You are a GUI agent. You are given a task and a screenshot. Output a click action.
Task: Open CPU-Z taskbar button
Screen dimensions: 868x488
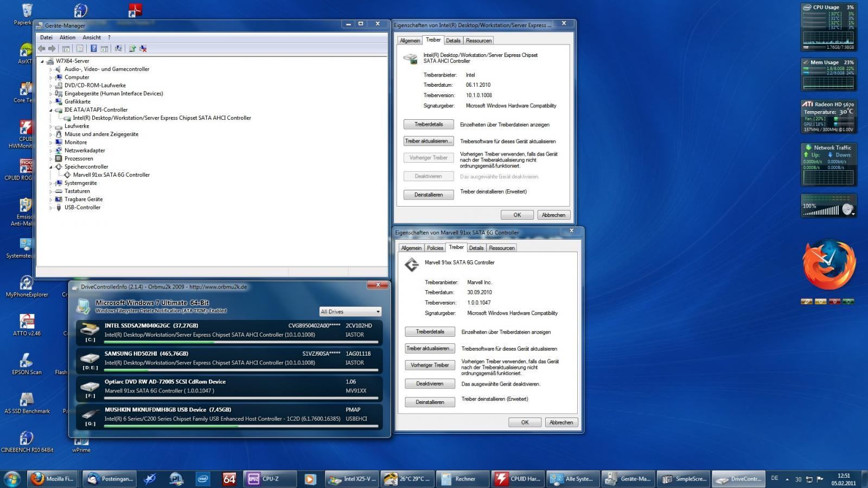(270, 479)
